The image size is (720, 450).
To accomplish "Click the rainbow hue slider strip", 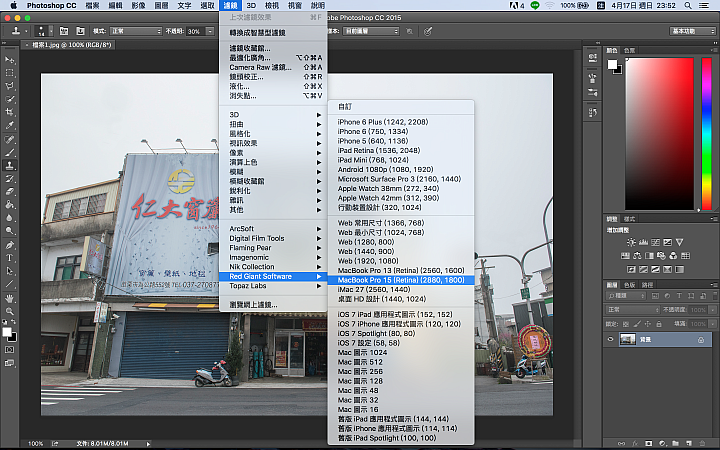I will pyautogui.click(x=707, y=134).
